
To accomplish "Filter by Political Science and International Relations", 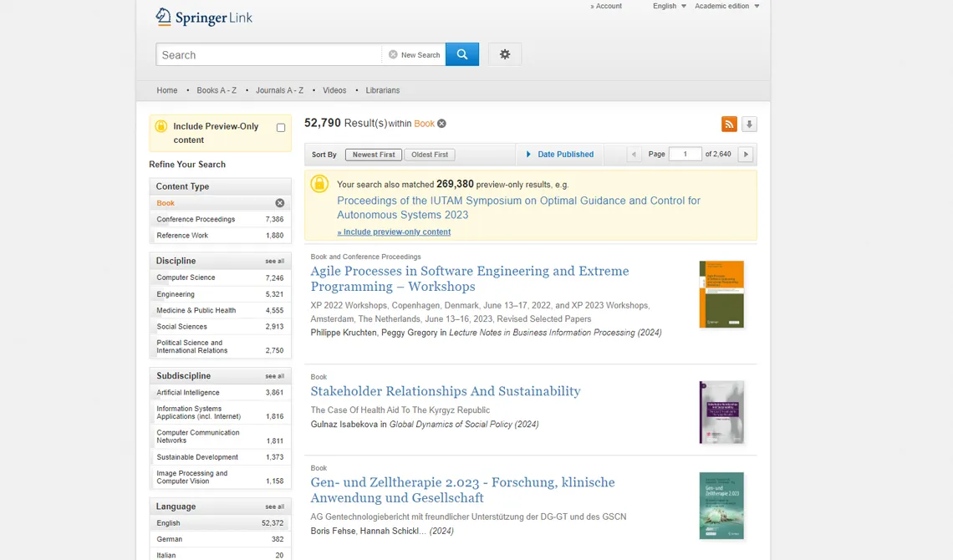I will pyautogui.click(x=220, y=346).
